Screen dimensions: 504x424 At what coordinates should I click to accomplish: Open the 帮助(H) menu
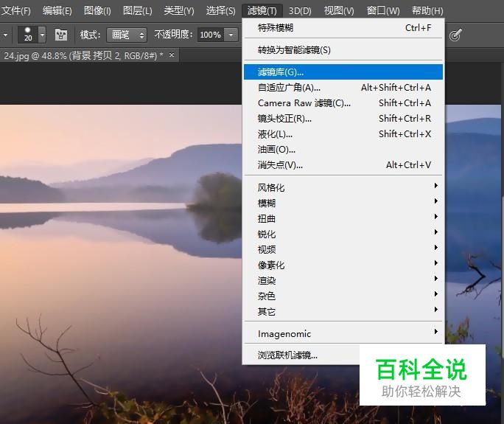(427, 11)
